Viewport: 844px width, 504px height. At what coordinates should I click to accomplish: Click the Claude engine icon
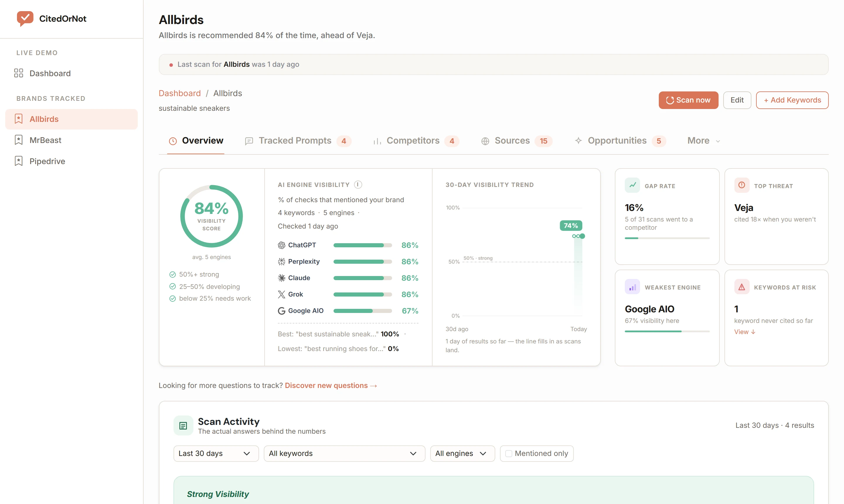[x=282, y=278]
